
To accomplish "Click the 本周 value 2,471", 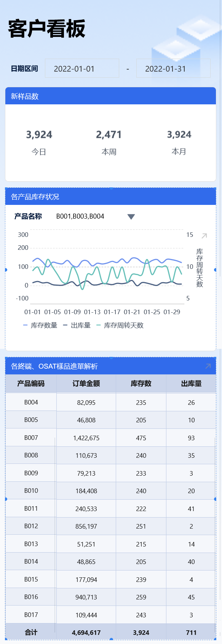I will (x=109, y=134).
